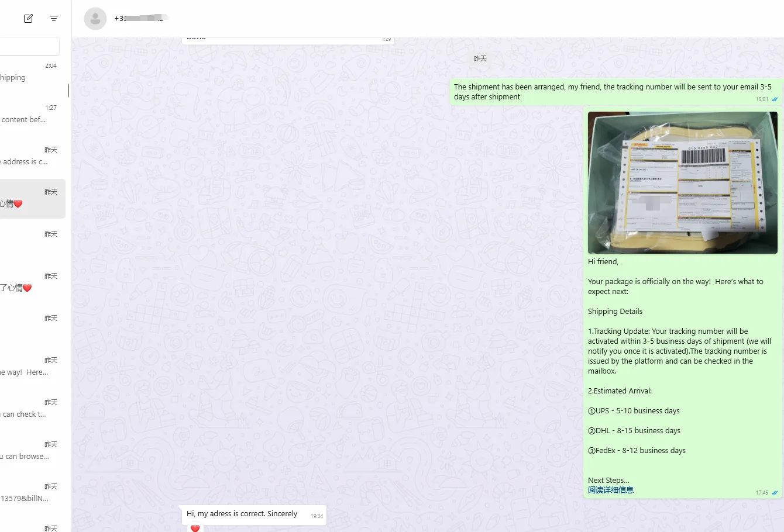The image size is (784, 532).
Task: Click the 'FedEx - 8-12 business days' line
Action: click(x=637, y=451)
